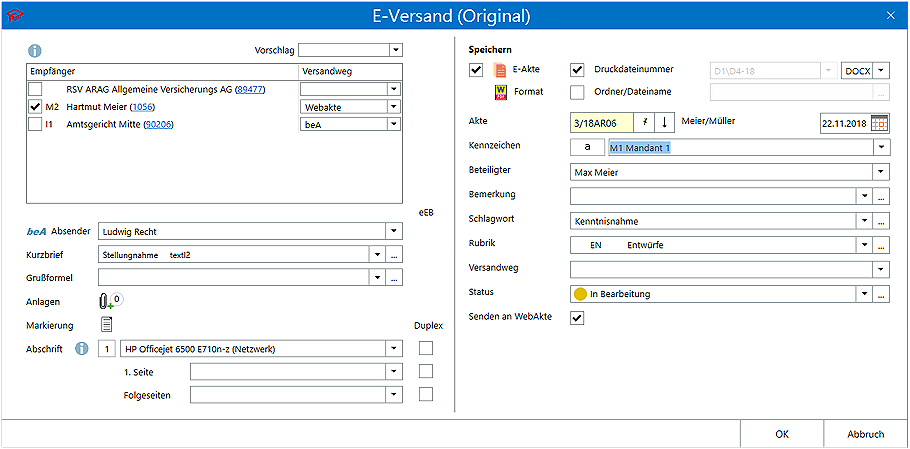Check the RSV ARAG Allgemeine Versicherungs recipient box
This screenshot has width=910, height=449.
(35, 89)
